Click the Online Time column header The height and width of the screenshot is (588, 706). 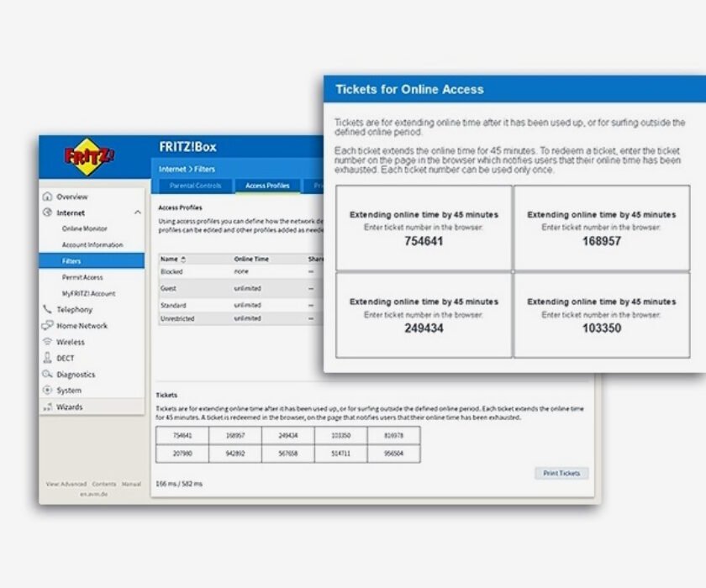point(251,259)
